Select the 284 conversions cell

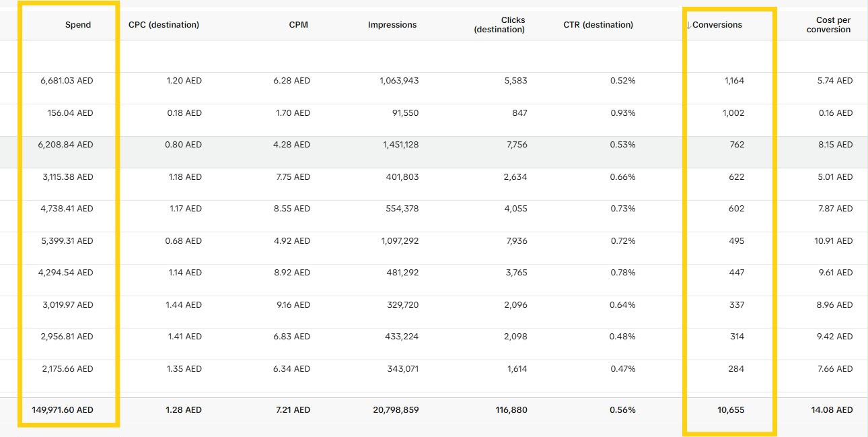pos(737,369)
